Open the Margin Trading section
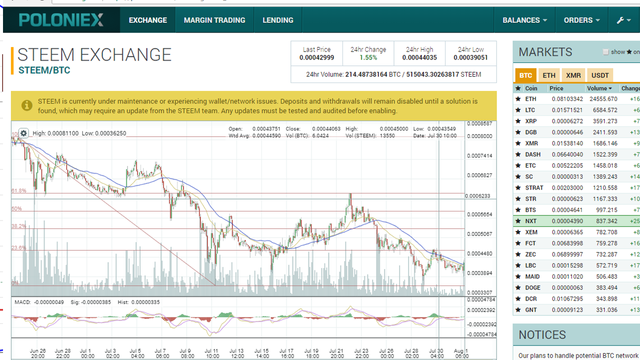Image resolution: width=640 pixels, height=360 pixels. [214, 20]
